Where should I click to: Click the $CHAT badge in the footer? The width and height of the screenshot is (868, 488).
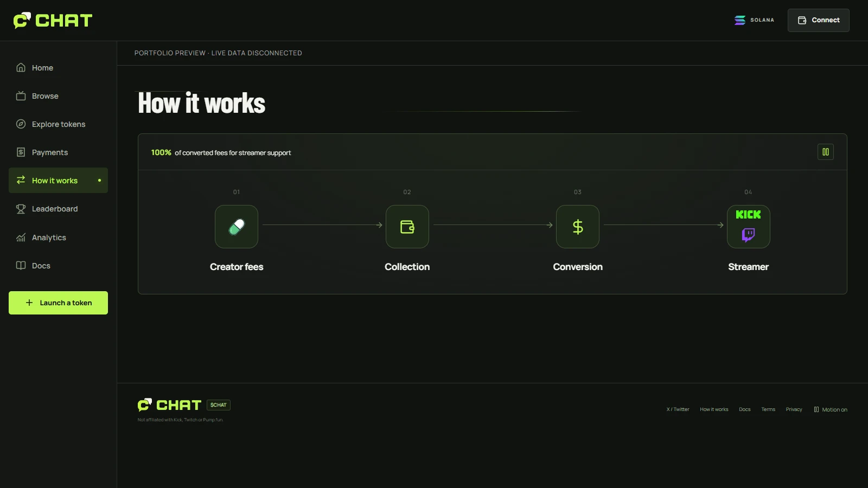[x=219, y=405]
